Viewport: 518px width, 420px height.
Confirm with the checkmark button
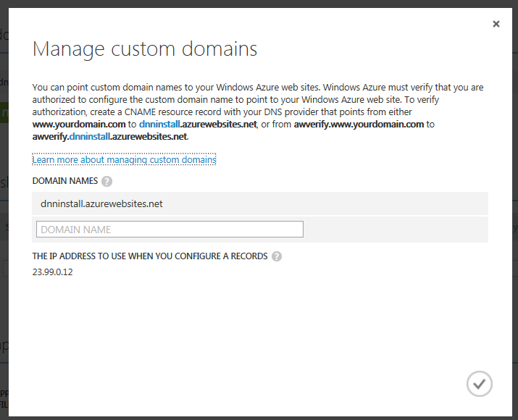(480, 384)
